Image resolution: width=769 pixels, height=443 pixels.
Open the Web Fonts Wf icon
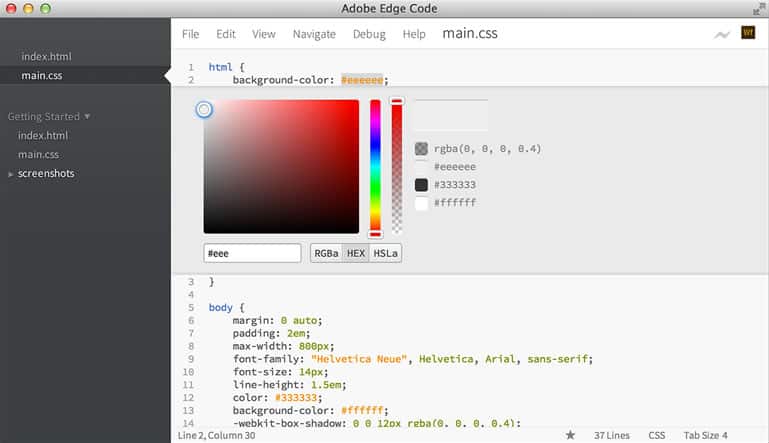click(748, 33)
